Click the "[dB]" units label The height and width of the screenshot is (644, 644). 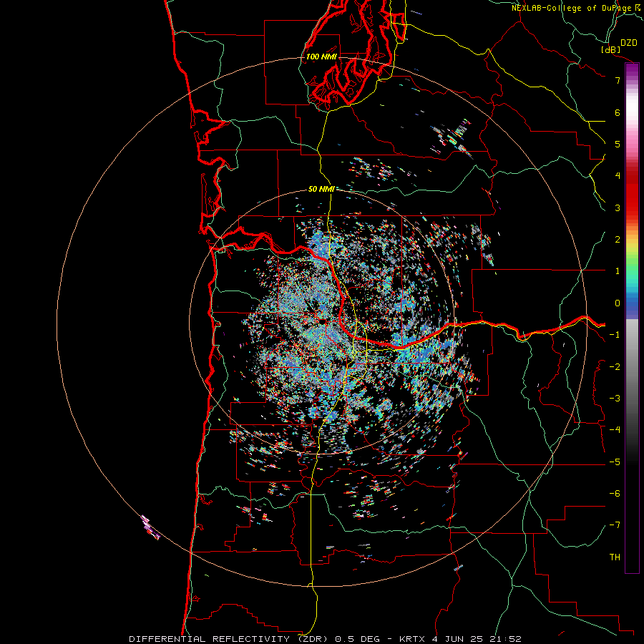[x=610, y=49]
